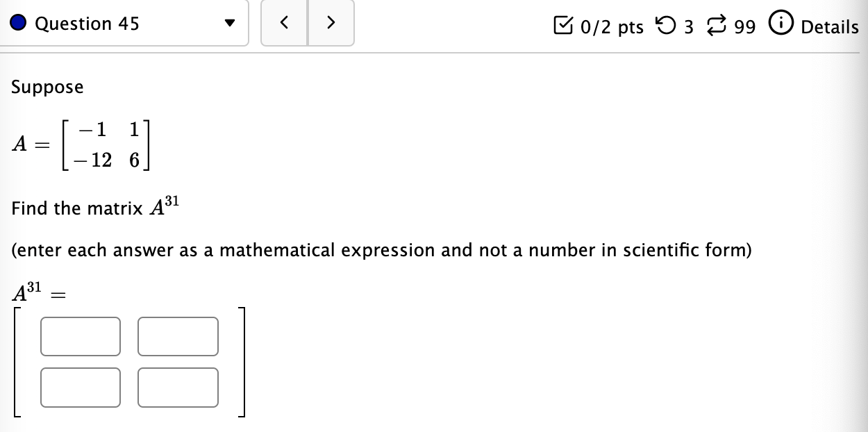868x432 pixels.
Task: Click the top-right matrix entry input box
Action: [x=178, y=336]
